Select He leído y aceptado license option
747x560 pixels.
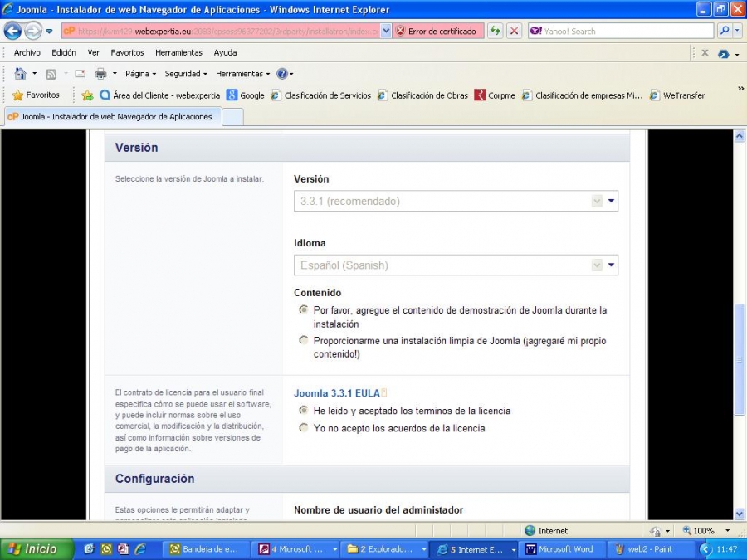(x=304, y=410)
